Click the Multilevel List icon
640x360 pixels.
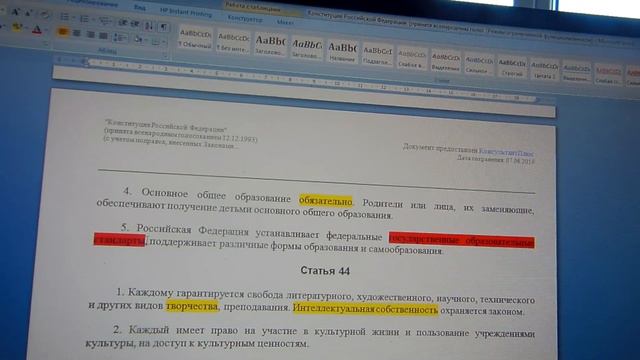104,21
